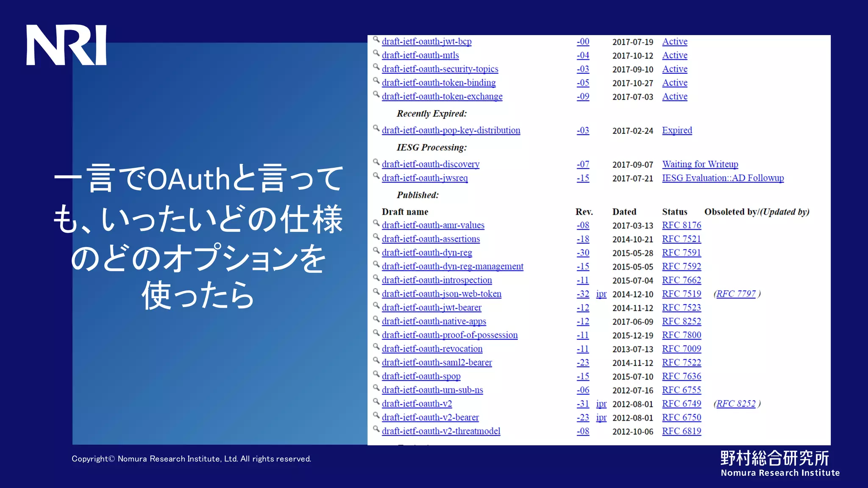
Task: Open draft-ietf-oauth-security-topics draft link
Action: pos(440,69)
